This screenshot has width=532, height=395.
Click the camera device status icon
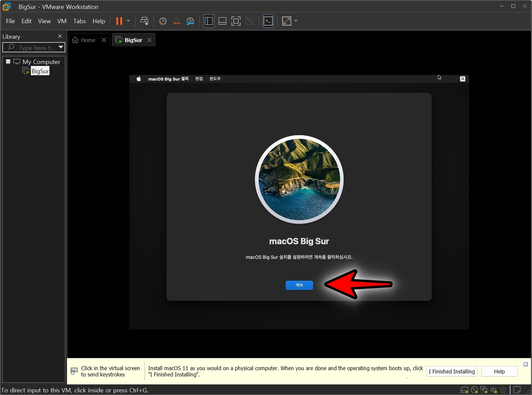coord(503,390)
